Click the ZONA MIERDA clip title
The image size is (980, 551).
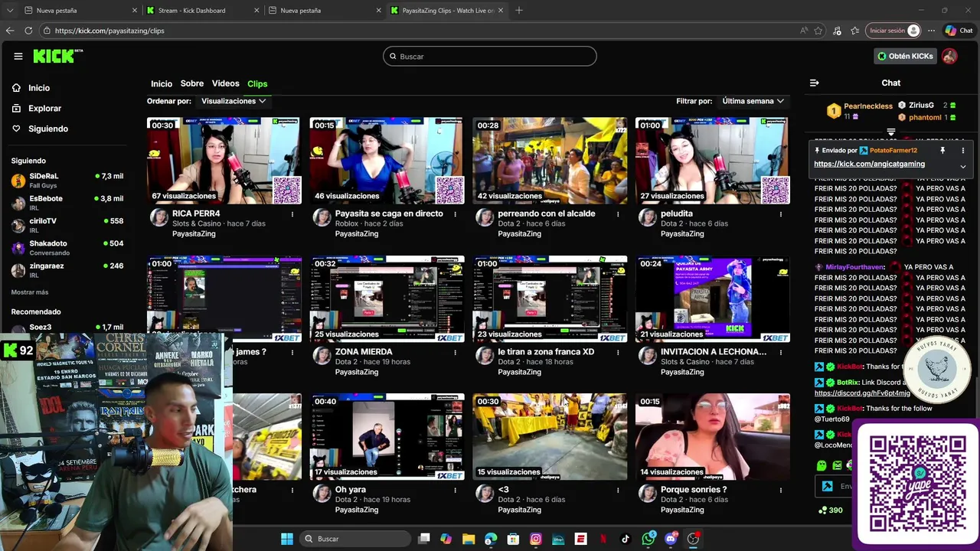tap(364, 352)
